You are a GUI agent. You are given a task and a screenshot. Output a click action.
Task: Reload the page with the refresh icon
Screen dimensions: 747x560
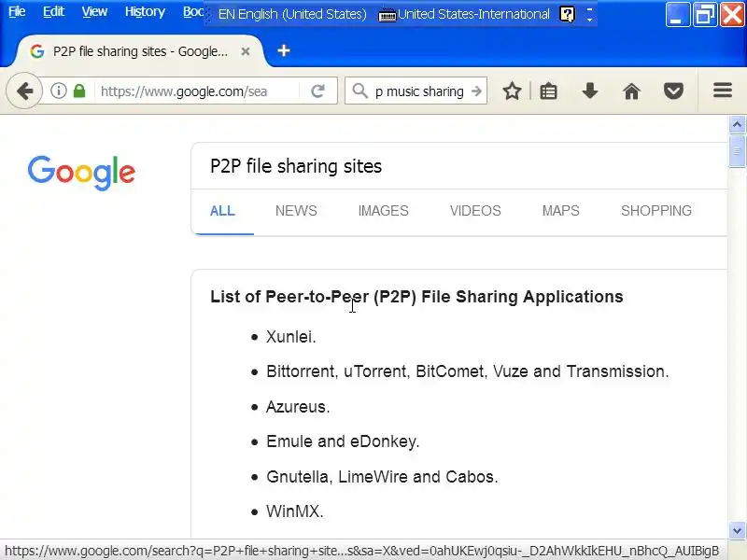(317, 91)
